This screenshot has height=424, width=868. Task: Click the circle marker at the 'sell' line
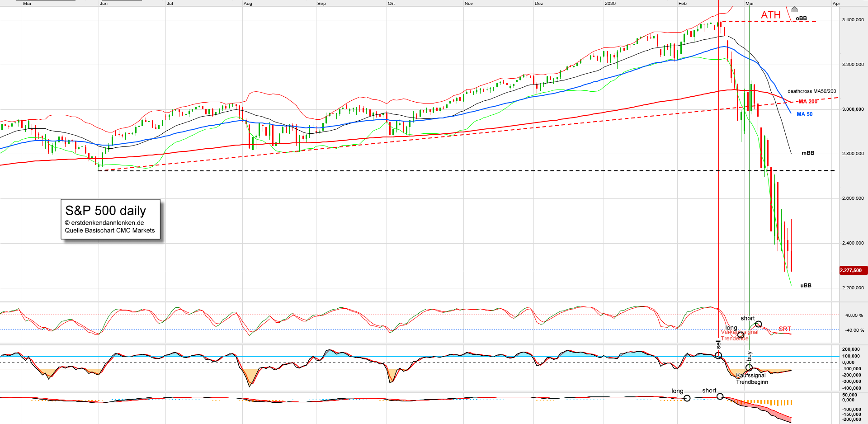(718, 355)
